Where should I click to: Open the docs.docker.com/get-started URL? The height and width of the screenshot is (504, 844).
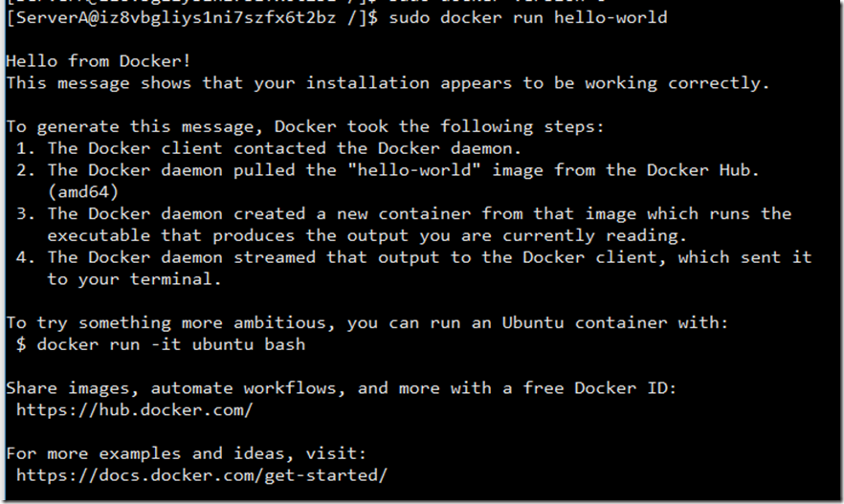click(202, 475)
